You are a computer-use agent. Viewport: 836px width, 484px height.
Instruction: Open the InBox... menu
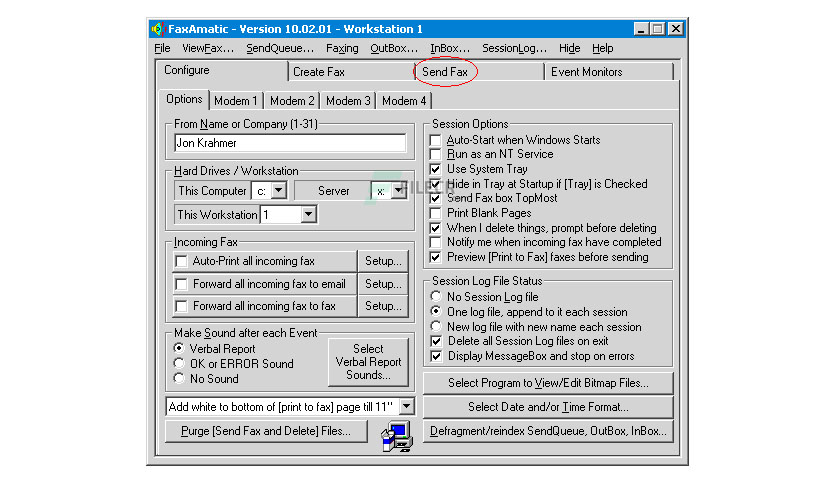point(450,49)
